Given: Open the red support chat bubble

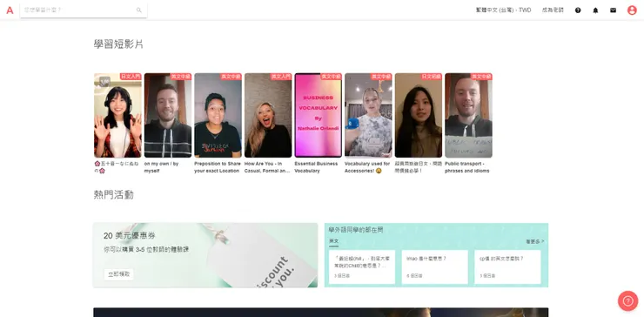Looking at the screenshot, I should click(628, 301).
